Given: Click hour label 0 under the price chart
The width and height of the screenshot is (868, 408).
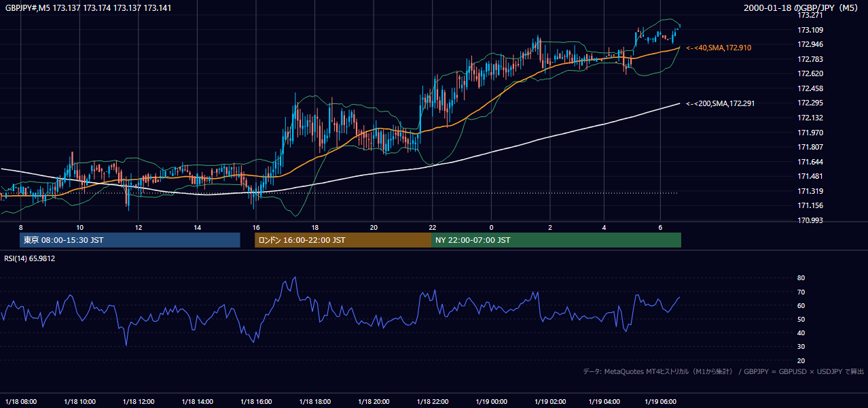Looking at the screenshot, I should 491,227.
